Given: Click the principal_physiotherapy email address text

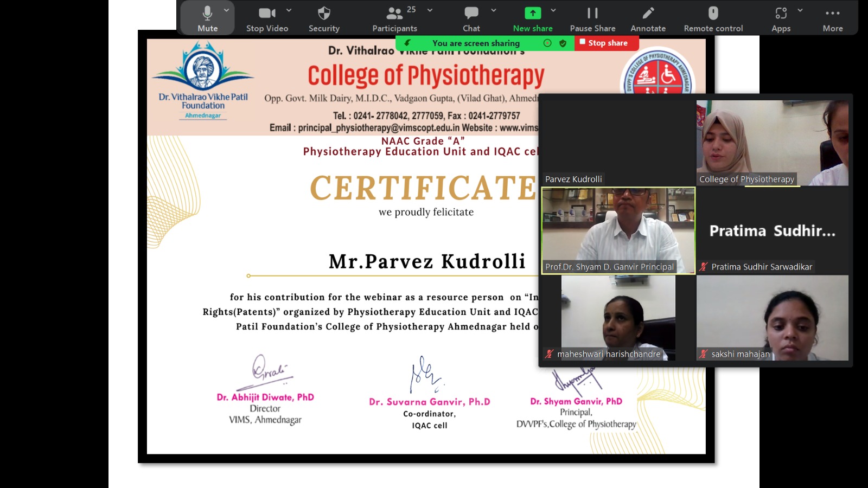Looking at the screenshot, I should pyautogui.click(x=379, y=128).
